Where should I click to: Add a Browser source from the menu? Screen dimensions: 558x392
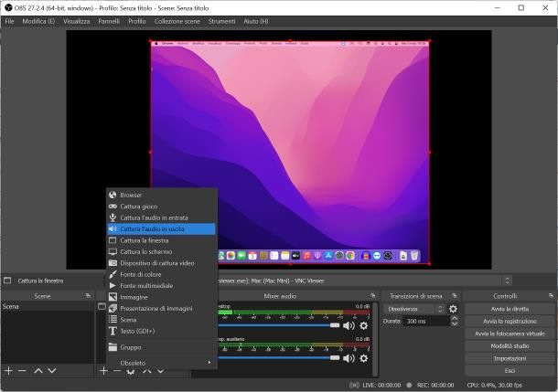point(162,195)
